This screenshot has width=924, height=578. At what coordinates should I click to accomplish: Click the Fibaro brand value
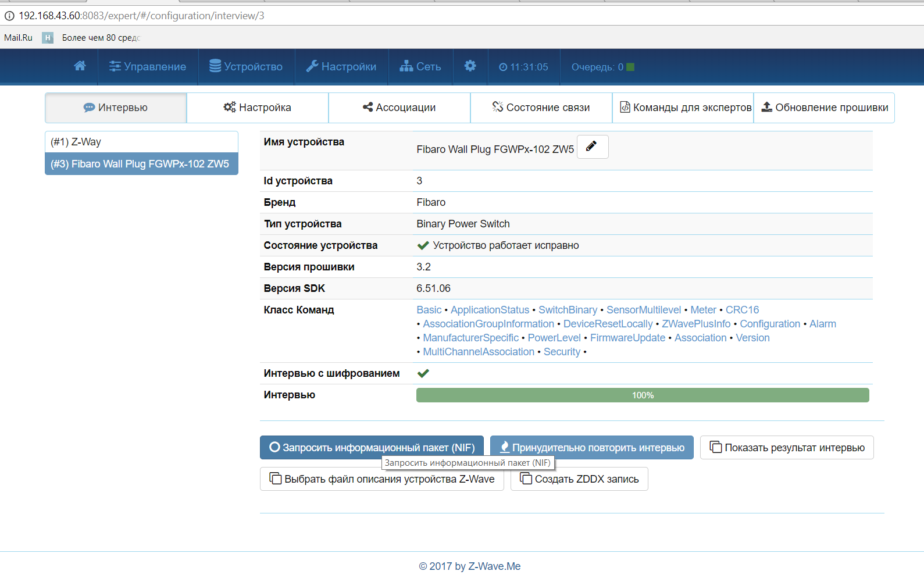pyautogui.click(x=431, y=202)
